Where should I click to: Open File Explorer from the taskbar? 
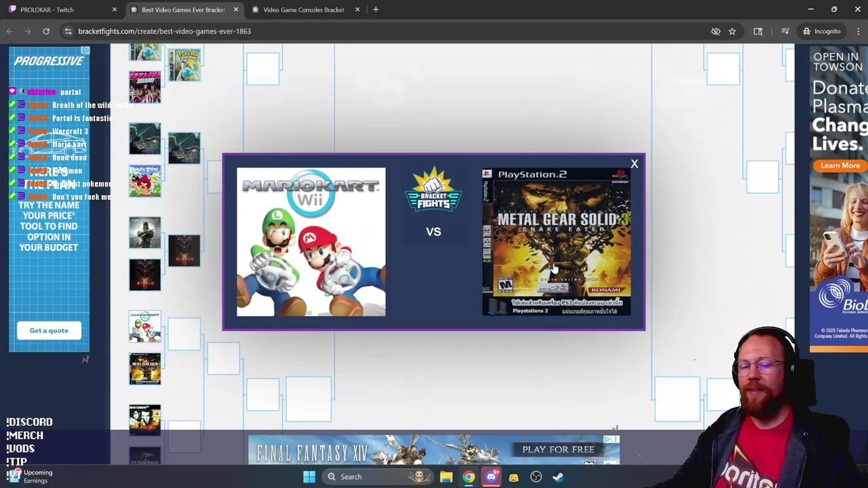click(446, 476)
